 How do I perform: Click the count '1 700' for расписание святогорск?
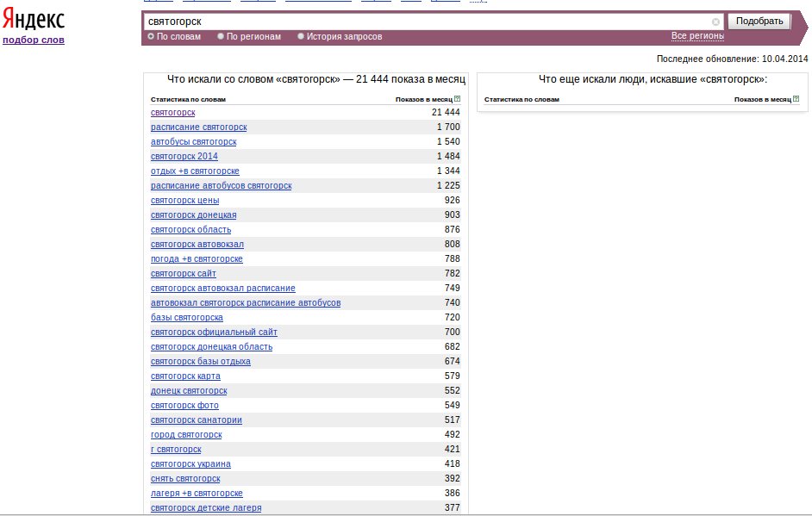click(448, 127)
